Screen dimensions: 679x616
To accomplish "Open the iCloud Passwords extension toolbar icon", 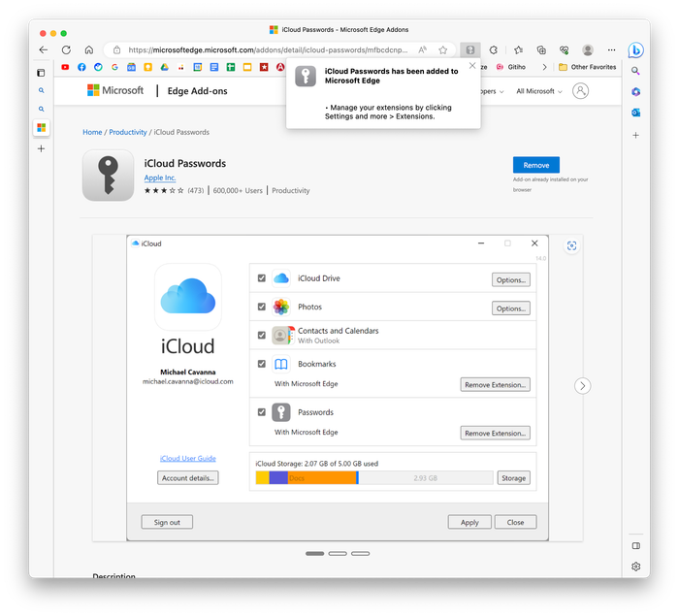I will (470, 50).
